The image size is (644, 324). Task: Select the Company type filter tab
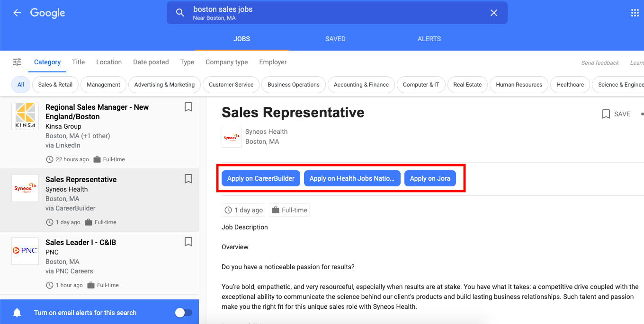click(x=227, y=62)
